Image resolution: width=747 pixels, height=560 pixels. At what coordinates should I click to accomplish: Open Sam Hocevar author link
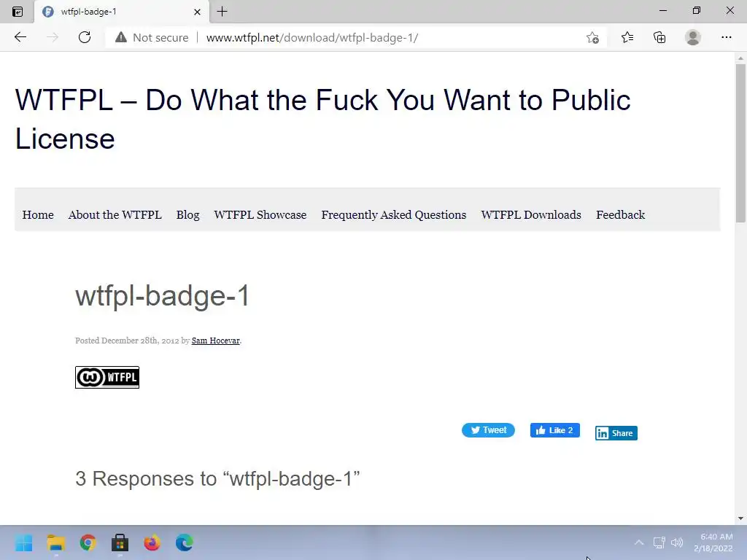[215, 341]
